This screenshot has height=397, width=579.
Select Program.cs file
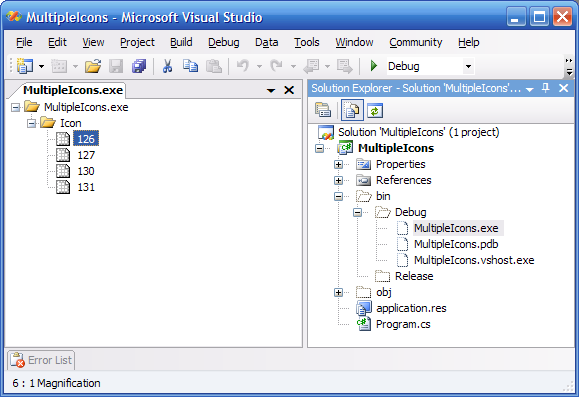tap(403, 324)
